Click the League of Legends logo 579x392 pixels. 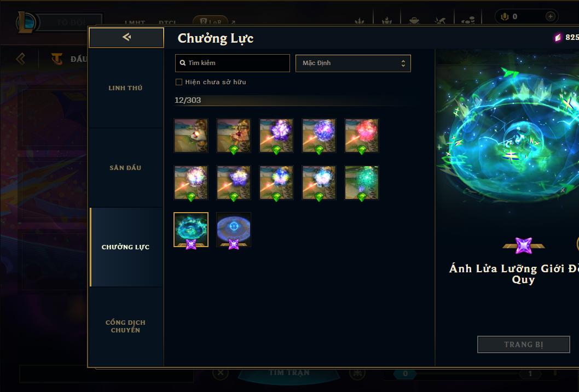pos(26,22)
